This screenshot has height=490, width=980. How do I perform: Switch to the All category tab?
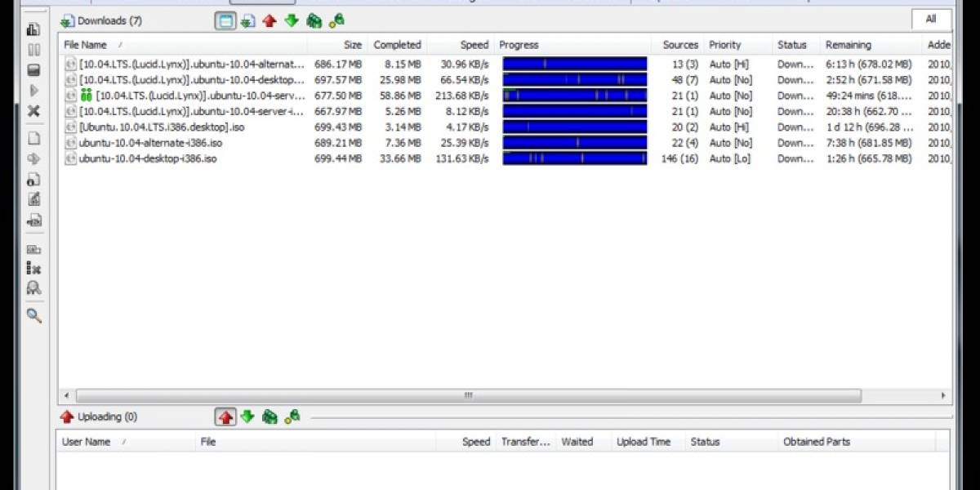pos(931,19)
